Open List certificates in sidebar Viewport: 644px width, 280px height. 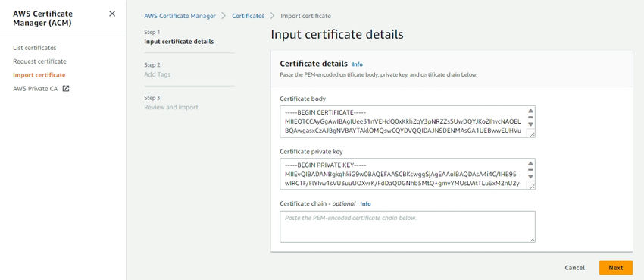(x=35, y=48)
